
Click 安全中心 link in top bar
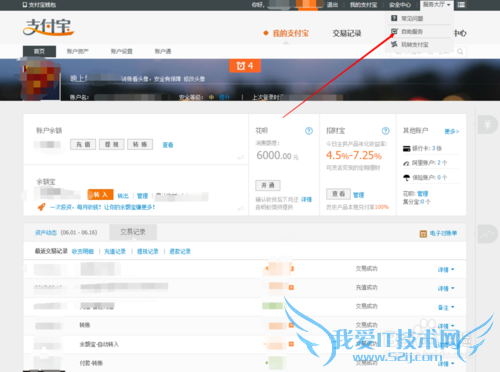coord(400,5)
